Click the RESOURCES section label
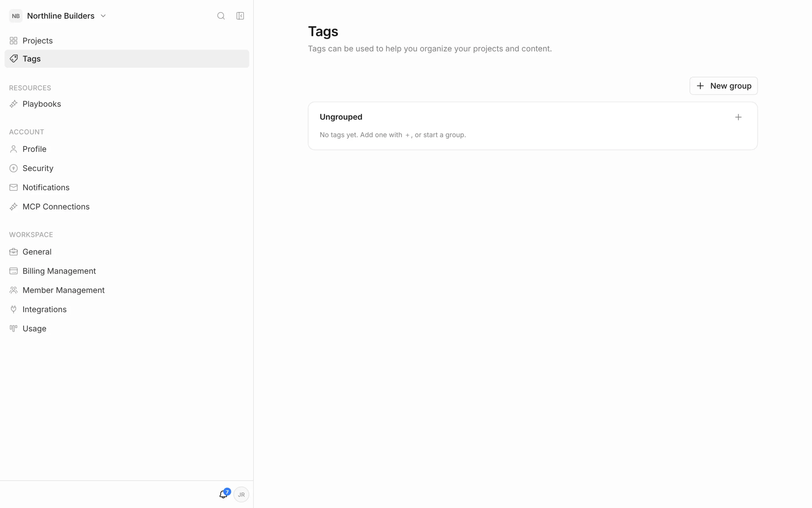 click(30, 88)
